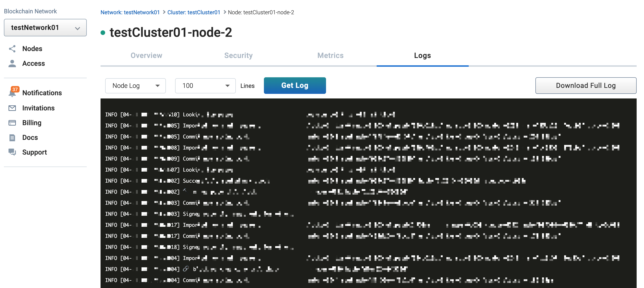The image size is (644, 288).
Task: Select the Logs tab
Action: click(422, 55)
